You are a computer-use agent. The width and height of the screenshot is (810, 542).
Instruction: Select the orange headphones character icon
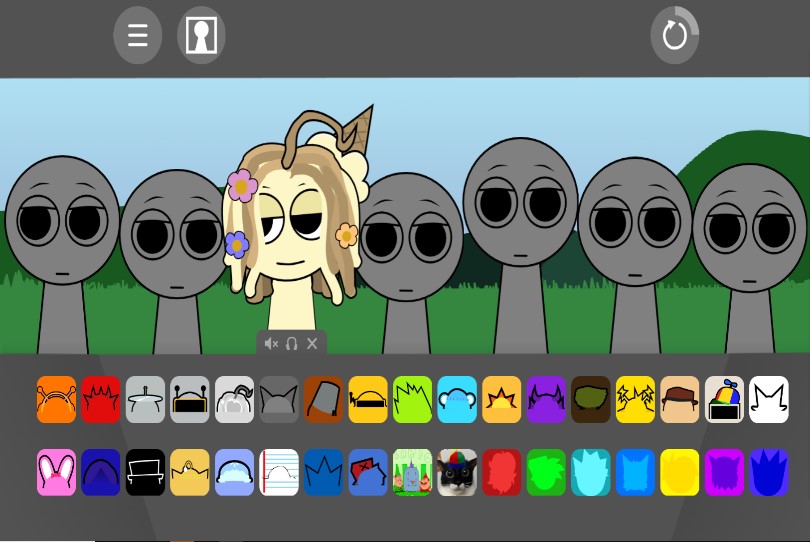[56, 399]
